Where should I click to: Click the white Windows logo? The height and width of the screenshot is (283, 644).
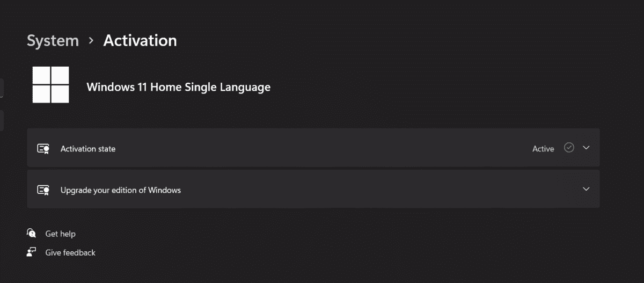51,85
